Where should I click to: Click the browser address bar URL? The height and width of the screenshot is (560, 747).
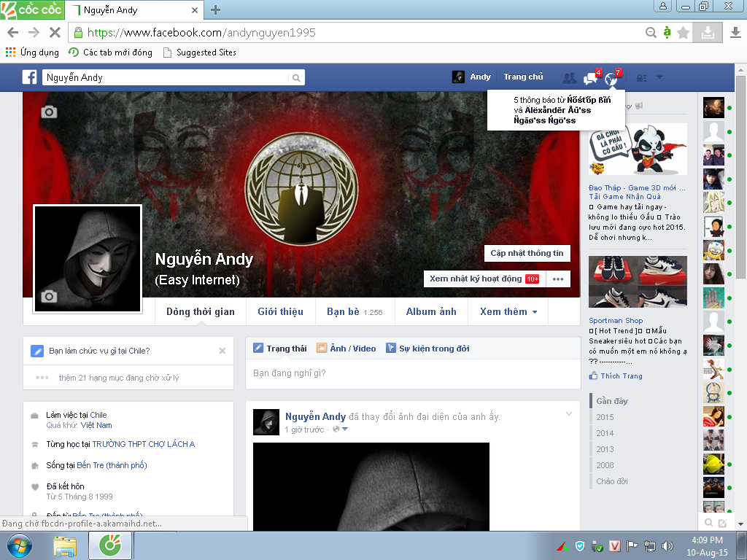(x=201, y=32)
